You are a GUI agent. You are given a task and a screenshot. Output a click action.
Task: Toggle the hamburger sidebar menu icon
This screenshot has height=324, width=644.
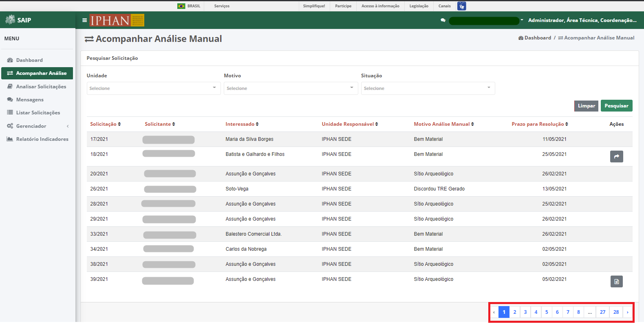tap(84, 20)
